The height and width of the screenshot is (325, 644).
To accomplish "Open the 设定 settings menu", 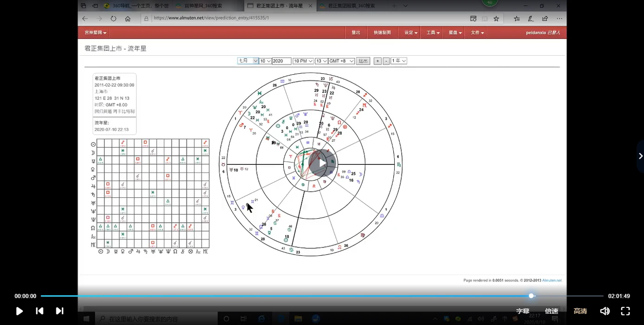I will [x=411, y=32].
